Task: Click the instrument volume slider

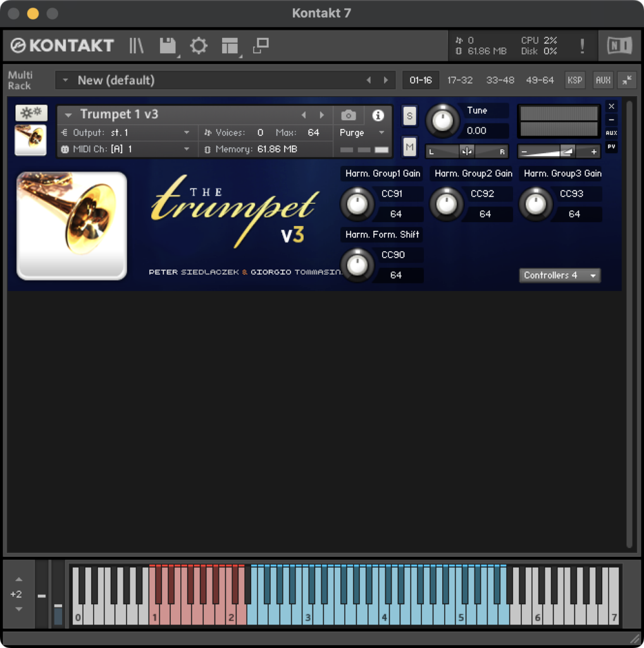Action: (x=559, y=152)
